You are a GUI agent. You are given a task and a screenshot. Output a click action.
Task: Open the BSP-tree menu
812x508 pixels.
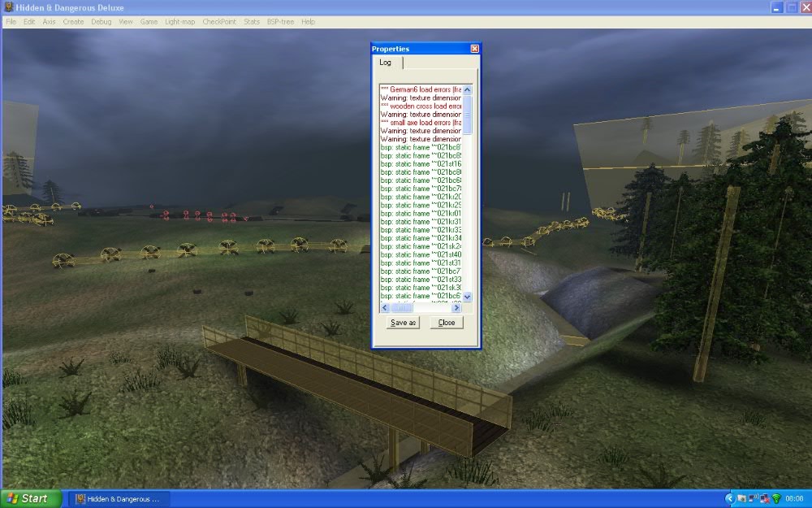280,22
